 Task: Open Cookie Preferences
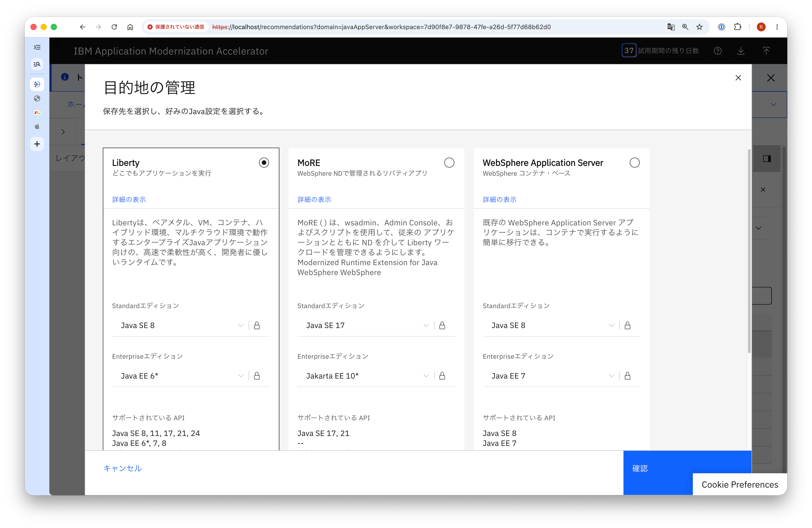coord(740,484)
